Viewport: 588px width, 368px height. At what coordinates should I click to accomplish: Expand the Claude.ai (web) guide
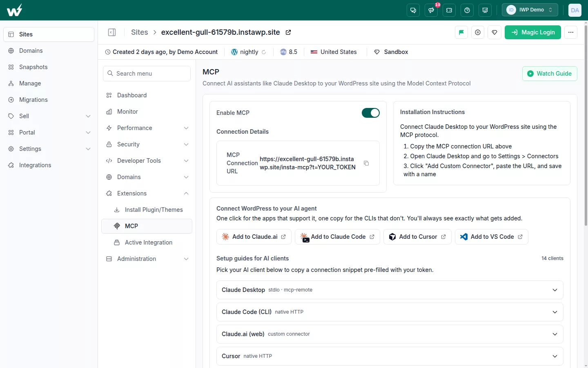pos(390,334)
